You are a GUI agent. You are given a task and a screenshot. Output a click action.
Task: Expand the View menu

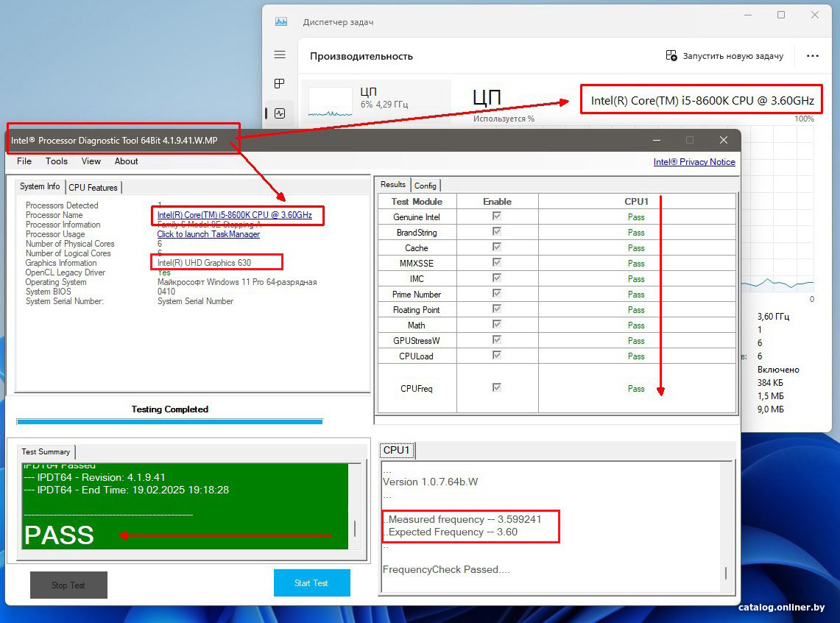(x=91, y=161)
